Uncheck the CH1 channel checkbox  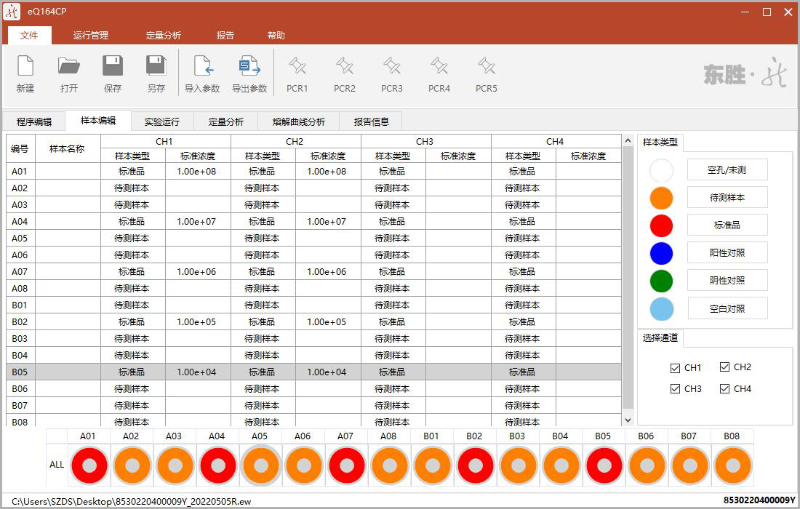[676, 368]
